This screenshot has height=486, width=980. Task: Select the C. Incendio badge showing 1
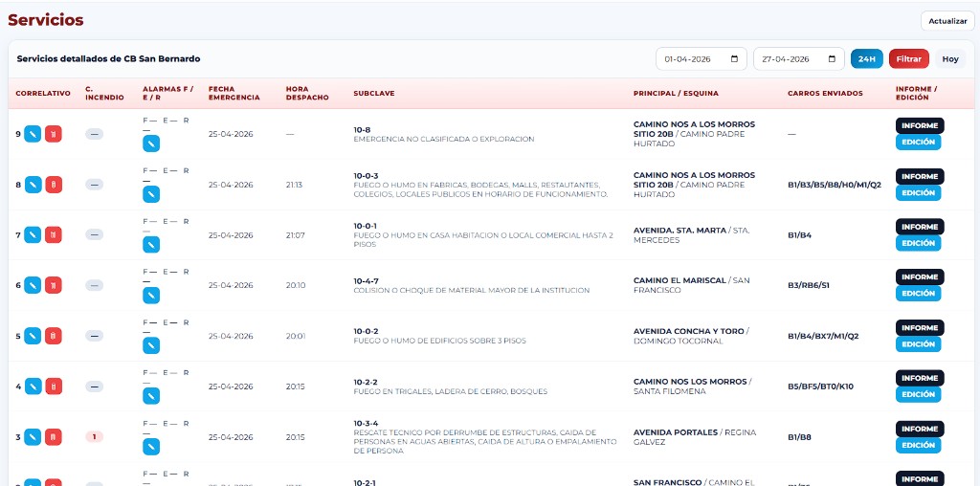pyautogui.click(x=95, y=436)
